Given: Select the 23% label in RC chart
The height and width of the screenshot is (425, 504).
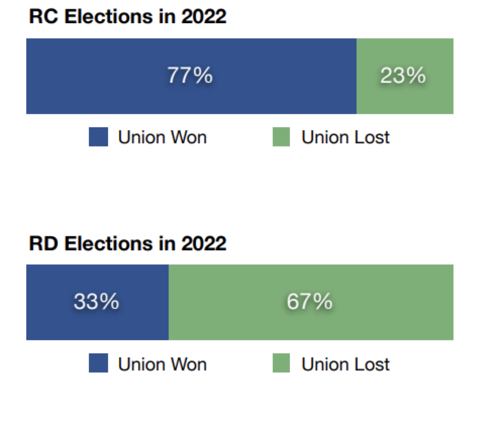Looking at the screenshot, I should (403, 76).
